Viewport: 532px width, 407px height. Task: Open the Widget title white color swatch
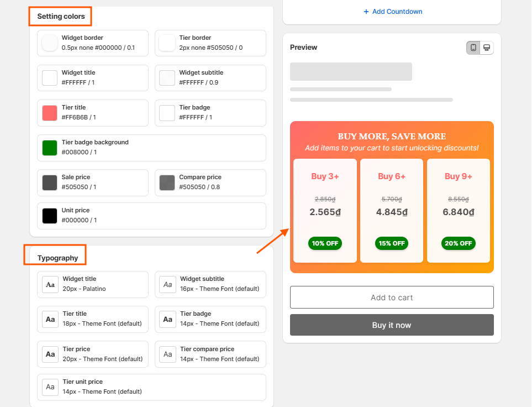50,78
